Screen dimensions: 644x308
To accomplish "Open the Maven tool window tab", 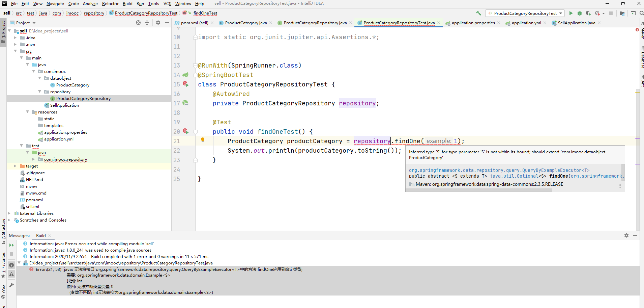I will click(x=642, y=31).
